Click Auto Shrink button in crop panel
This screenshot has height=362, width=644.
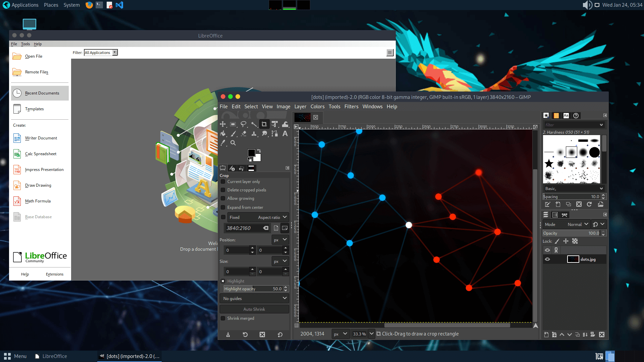pyautogui.click(x=254, y=308)
